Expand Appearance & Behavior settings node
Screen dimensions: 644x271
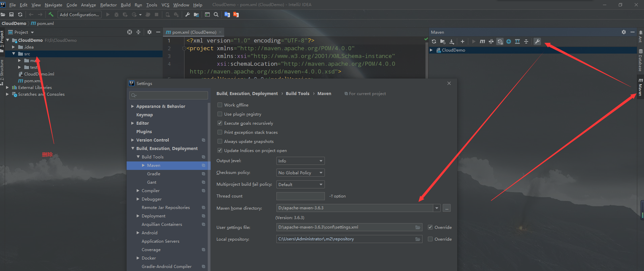pos(133,106)
